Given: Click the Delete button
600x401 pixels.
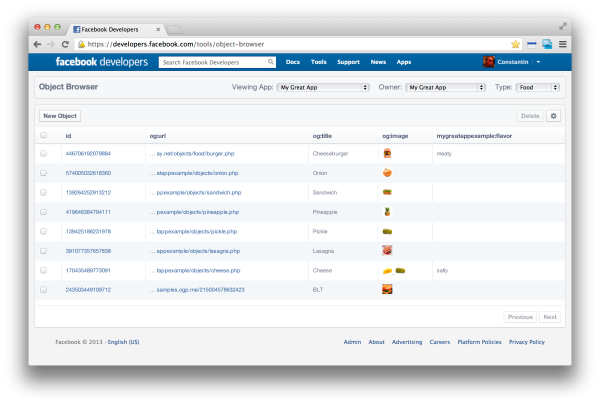Looking at the screenshot, I should (530, 116).
